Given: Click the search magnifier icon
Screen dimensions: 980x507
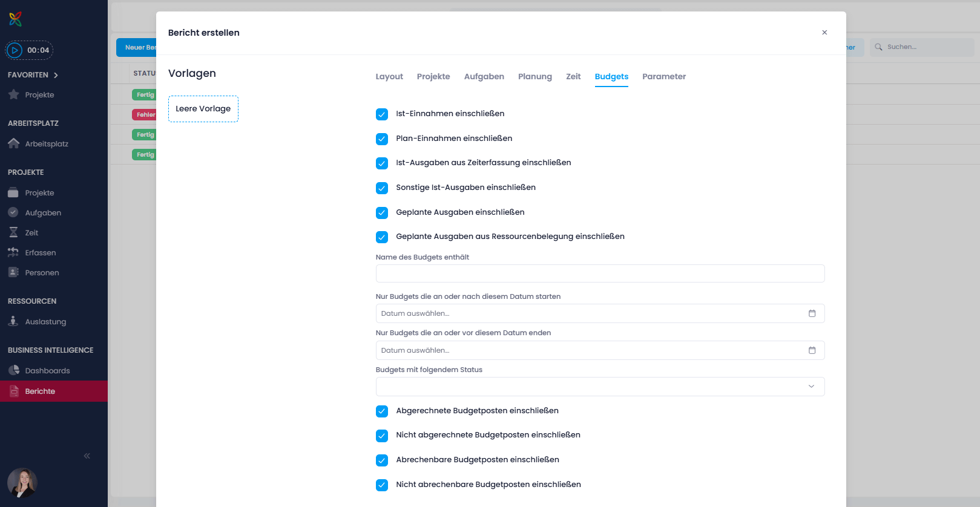Looking at the screenshot, I should click(x=879, y=47).
